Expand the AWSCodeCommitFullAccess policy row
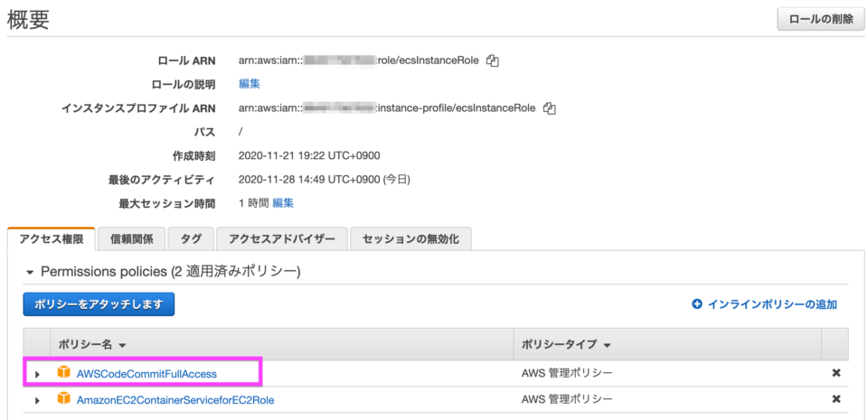The image size is (868, 420). [x=37, y=374]
